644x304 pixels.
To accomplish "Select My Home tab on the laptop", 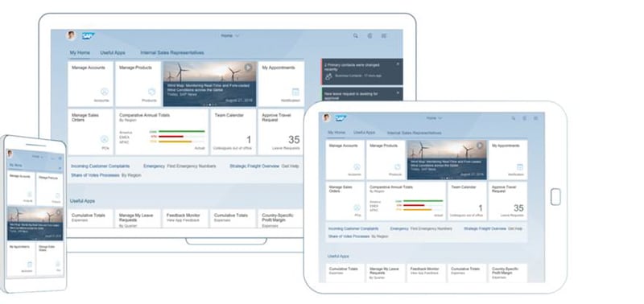I will pyautogui.click(x=80, y=53).
